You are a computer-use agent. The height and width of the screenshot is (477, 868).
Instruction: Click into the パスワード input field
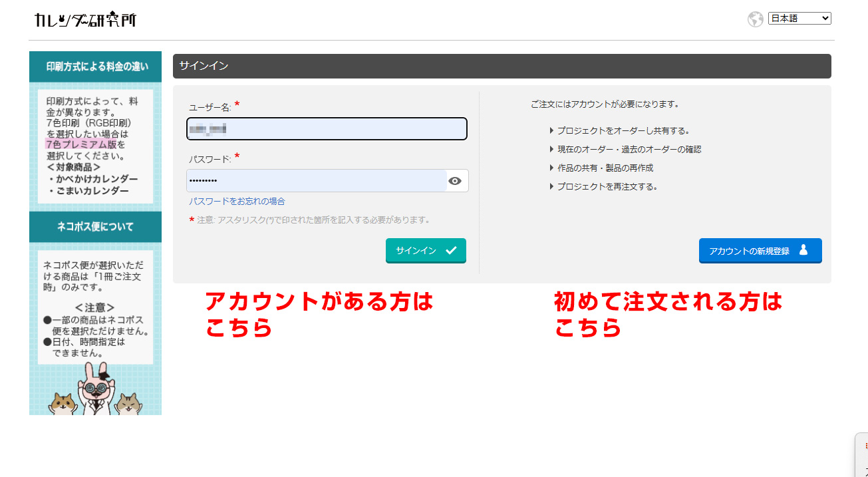(316, 181)
